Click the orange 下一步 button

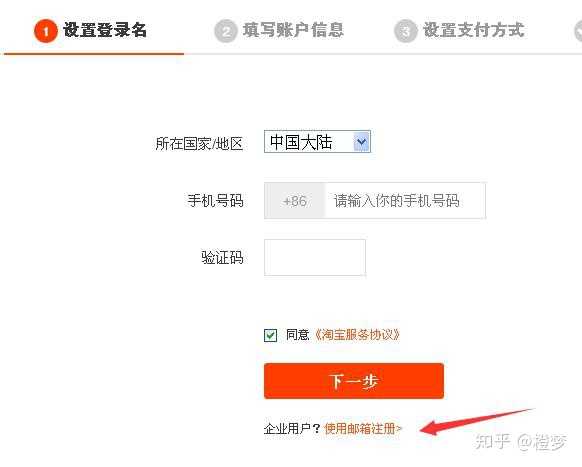pyautogui.click(x=354, y=381)
